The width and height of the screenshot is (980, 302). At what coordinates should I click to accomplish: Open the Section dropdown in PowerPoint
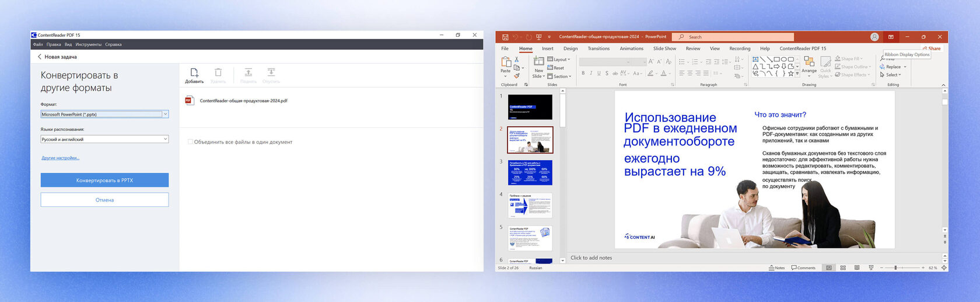coord(560,77)
